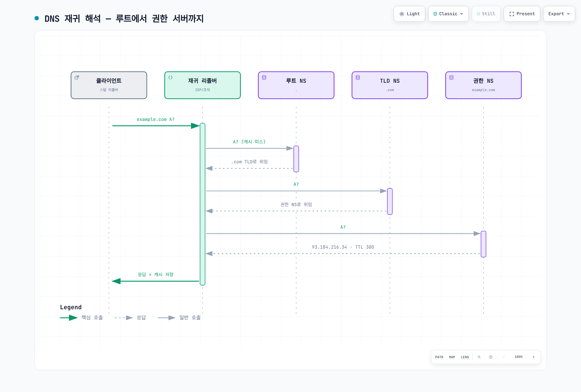This screenshot has height=392, width=581.
Task: Click the '.com TLD로 위임' response label
Action: tap(249, 162)
